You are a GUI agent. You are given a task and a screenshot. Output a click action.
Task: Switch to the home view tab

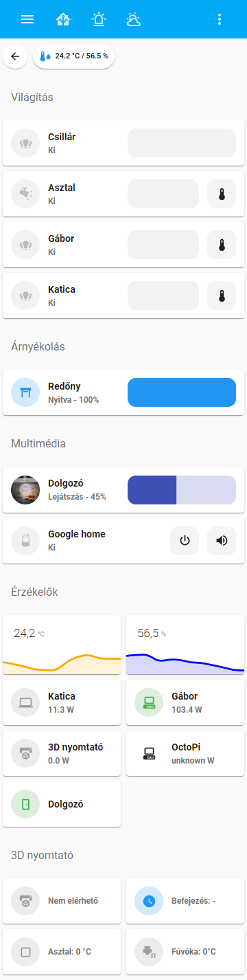(63, 19)
